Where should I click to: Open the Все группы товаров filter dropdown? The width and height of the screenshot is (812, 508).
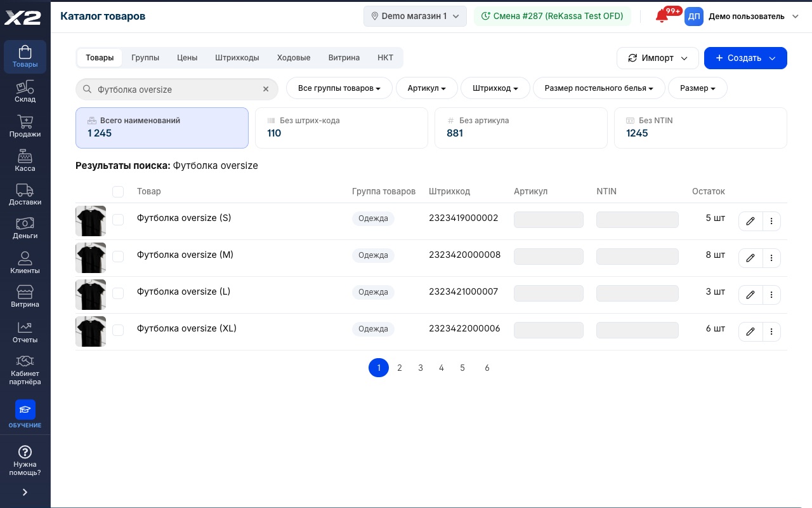[339, 88]
